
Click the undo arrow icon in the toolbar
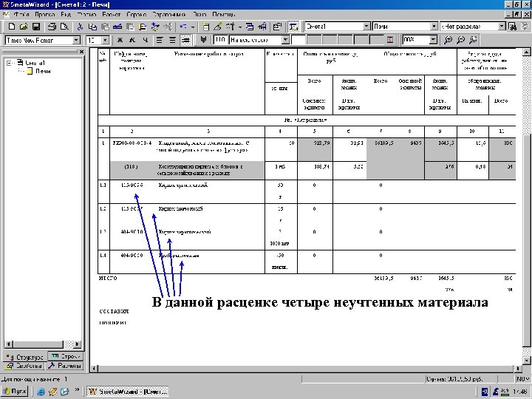point(183,27)
